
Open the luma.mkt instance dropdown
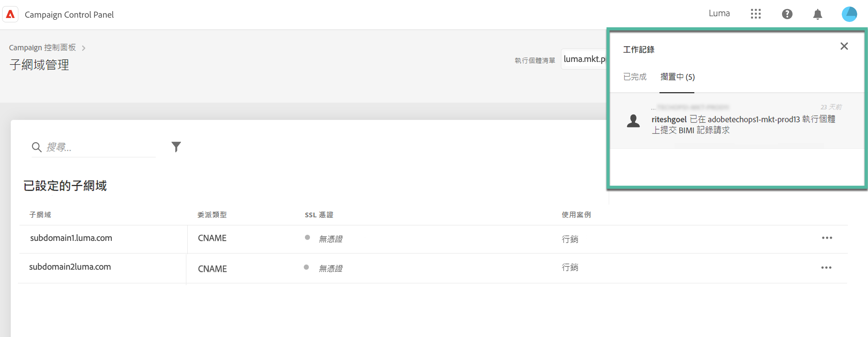584,59
